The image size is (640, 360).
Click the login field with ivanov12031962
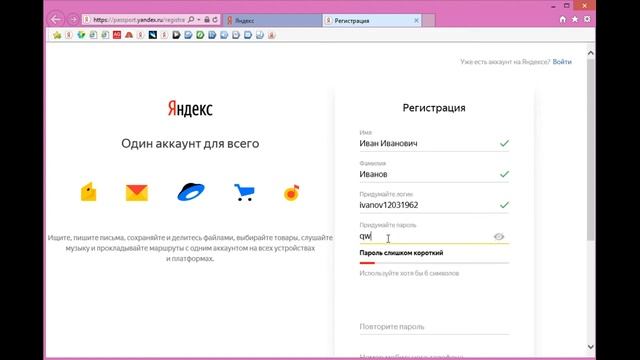[x=434, y=205]
